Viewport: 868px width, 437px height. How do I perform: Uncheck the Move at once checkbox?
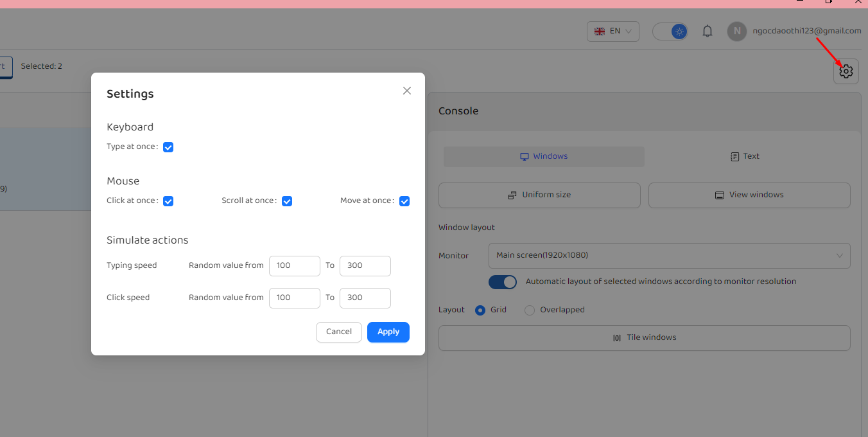coord(404,201)
